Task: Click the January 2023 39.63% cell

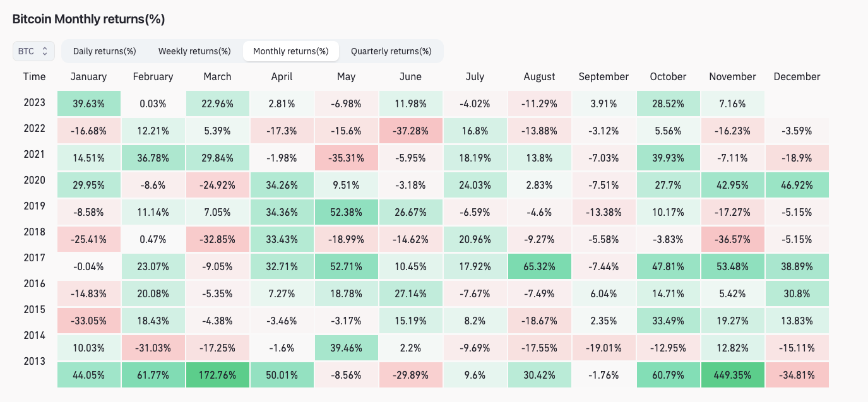Action: [x=88, y=103]
